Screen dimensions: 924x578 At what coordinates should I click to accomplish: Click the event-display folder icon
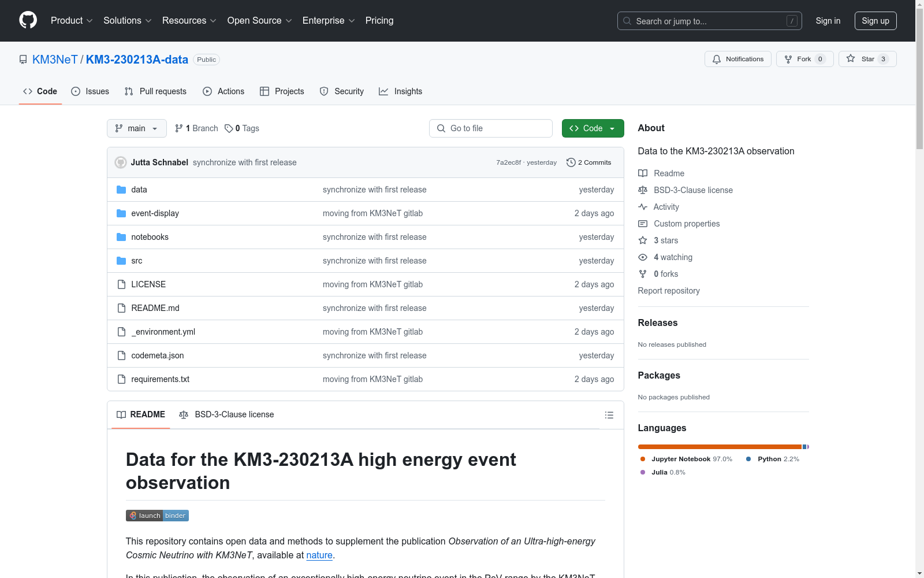(x=121, y=213)
